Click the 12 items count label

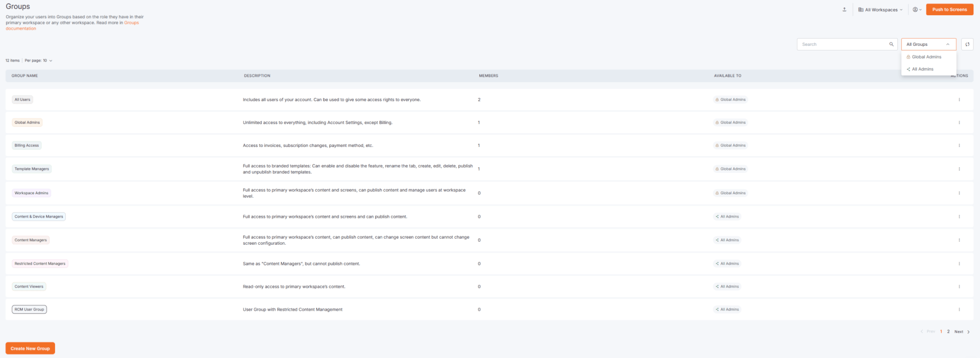(x=12, y=60)
